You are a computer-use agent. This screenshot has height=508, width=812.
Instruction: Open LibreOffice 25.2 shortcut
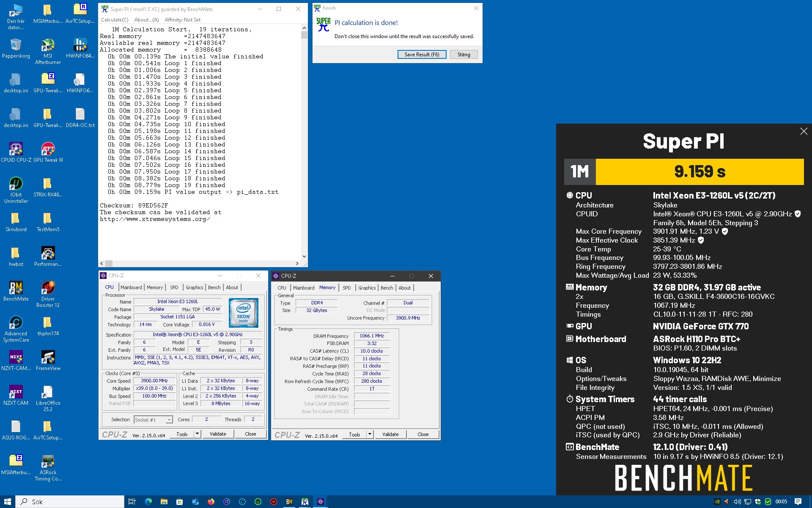(x=48, y=399)
